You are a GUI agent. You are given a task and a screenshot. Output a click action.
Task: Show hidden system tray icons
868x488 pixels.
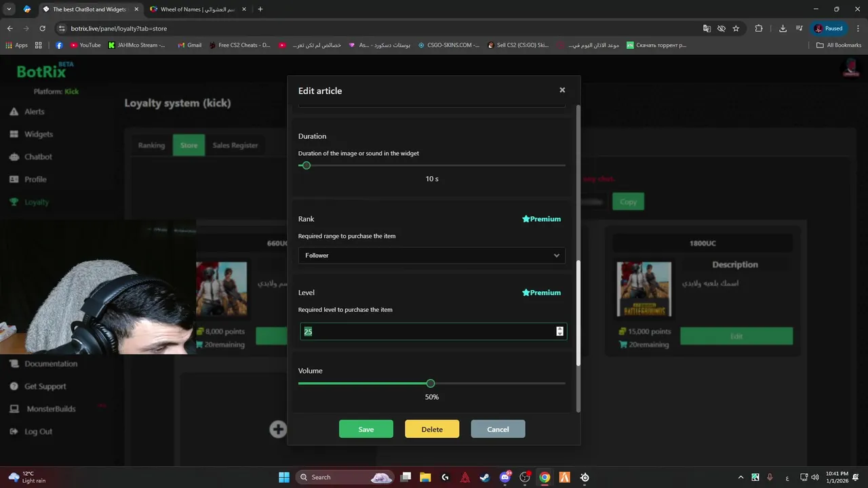tap(741, 477)
